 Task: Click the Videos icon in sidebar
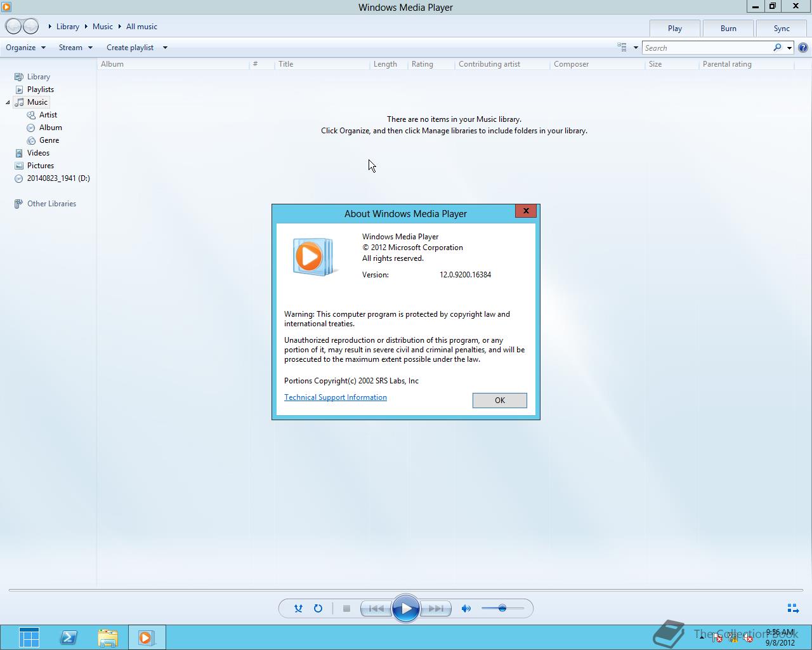[19, 153]
